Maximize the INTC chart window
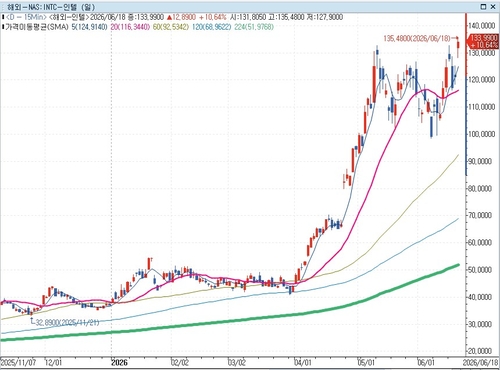Screen dimensions: 500x370 [484, 7]
